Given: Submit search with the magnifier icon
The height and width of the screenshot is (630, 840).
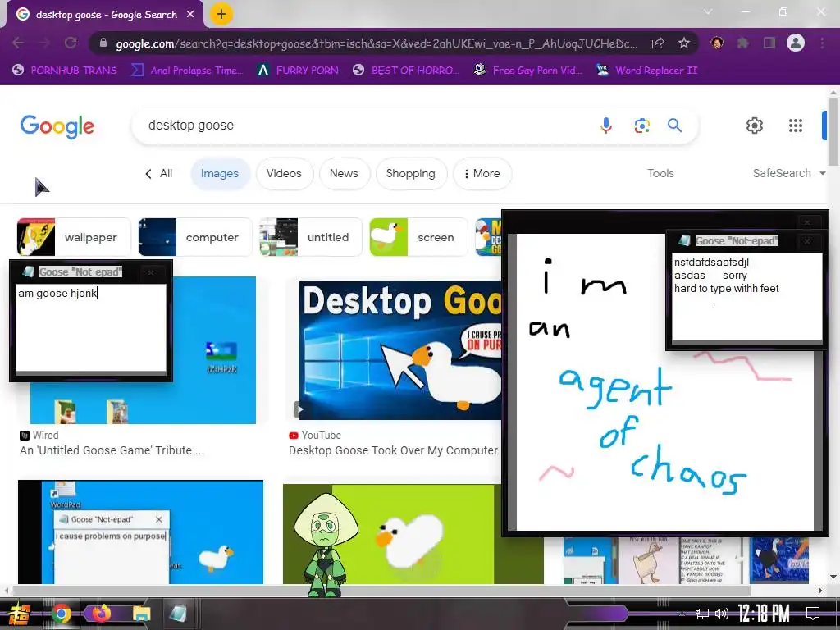Looking at the screenshot, I should [674, 126].
